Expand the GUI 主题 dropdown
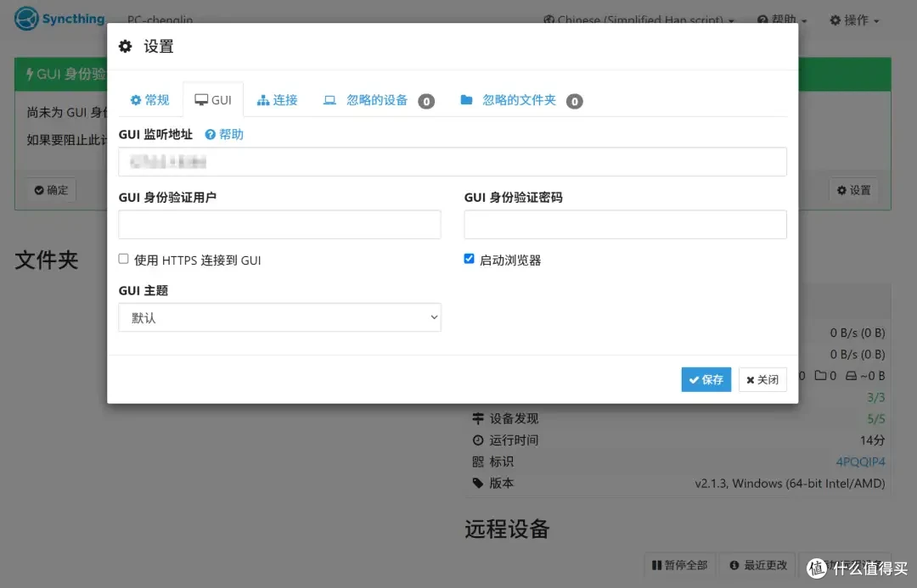 [x=279, y=317]
